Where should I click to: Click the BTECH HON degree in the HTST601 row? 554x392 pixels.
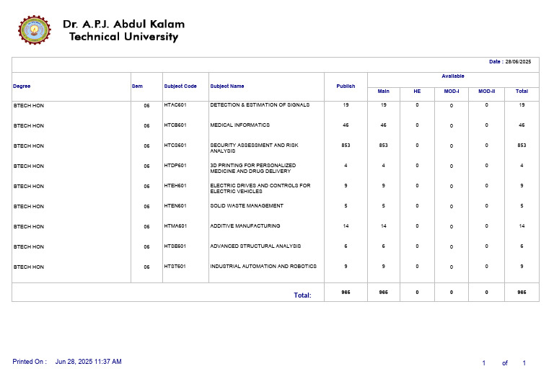point(29,267)
